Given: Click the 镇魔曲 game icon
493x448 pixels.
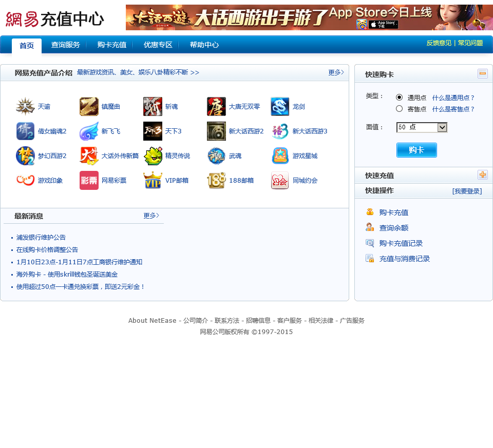Looking at the screenshot, I should click(x=89, y=107).
